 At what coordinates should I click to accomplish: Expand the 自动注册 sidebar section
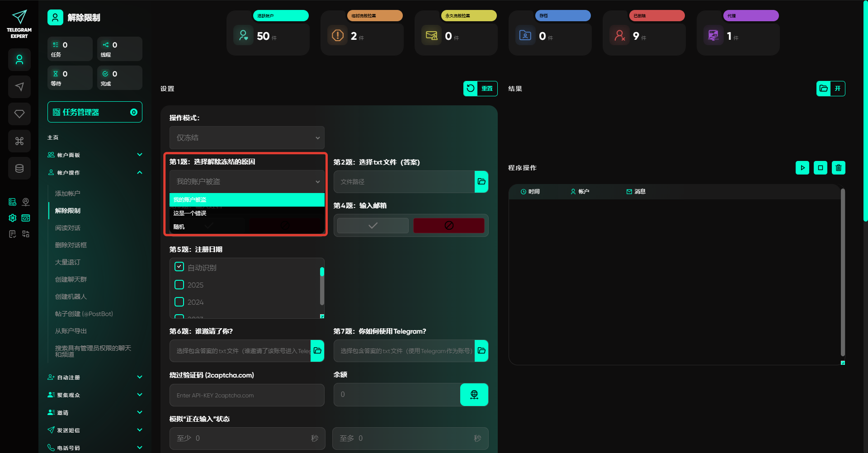(95, 377)
